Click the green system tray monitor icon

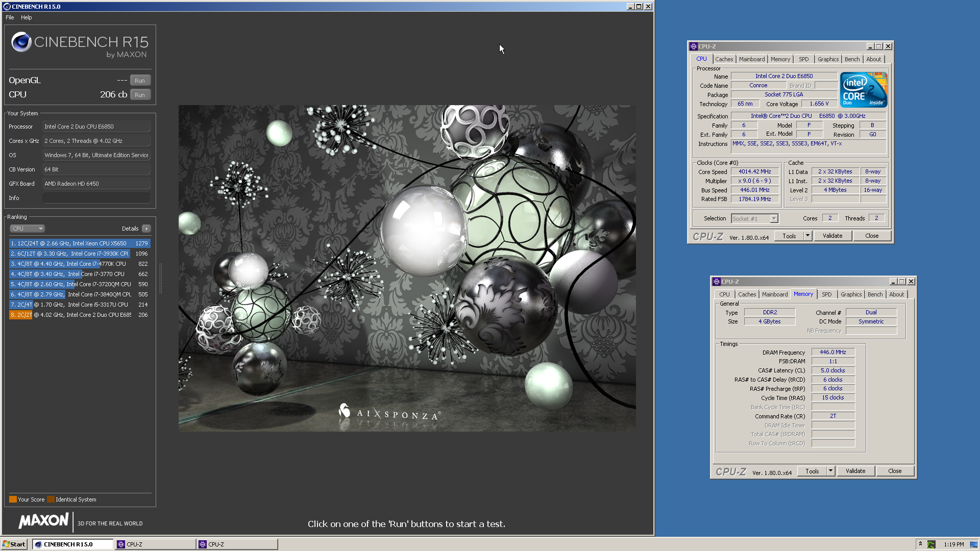click(x=931, y=544)
